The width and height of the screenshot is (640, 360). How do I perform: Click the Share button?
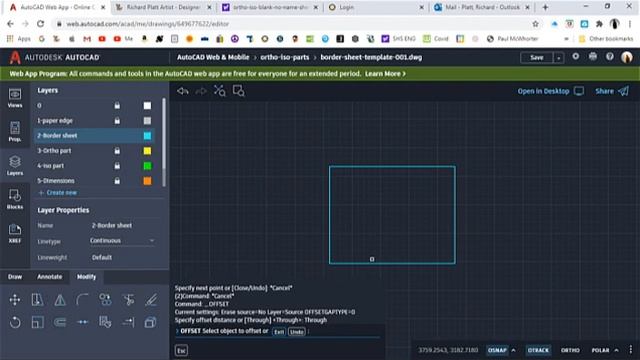coord(612,91)
